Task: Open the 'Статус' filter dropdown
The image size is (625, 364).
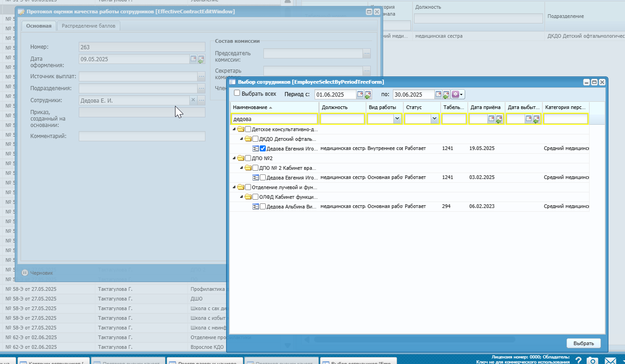Action: pyautogui.click(x=434, y=119)
